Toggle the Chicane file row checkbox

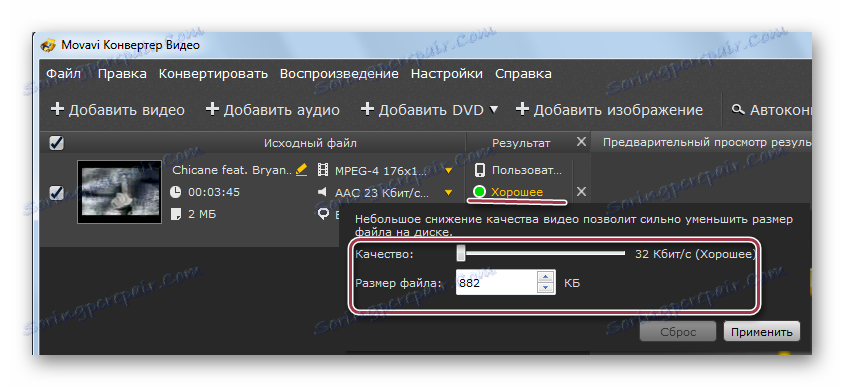57,193
